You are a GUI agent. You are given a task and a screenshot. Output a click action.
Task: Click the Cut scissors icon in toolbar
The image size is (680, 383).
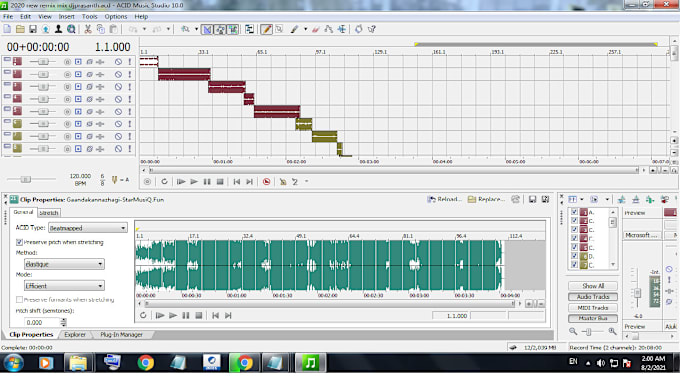[x=88, y=29]
